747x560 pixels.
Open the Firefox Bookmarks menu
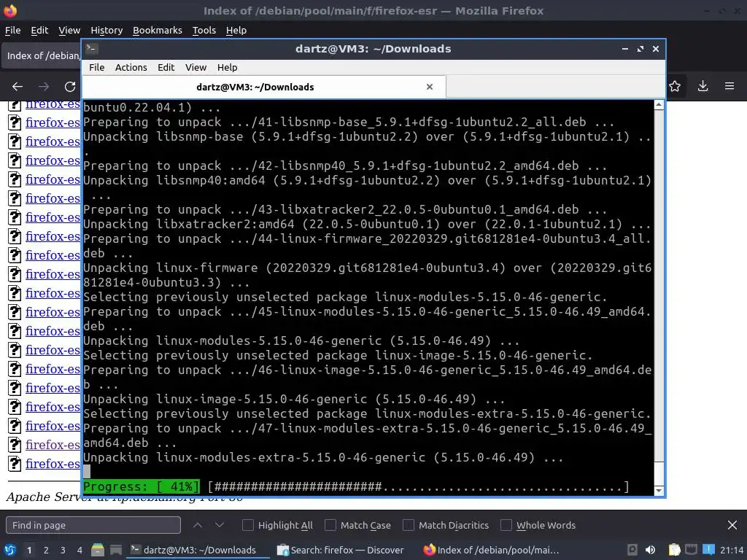[x=158, y=30]
